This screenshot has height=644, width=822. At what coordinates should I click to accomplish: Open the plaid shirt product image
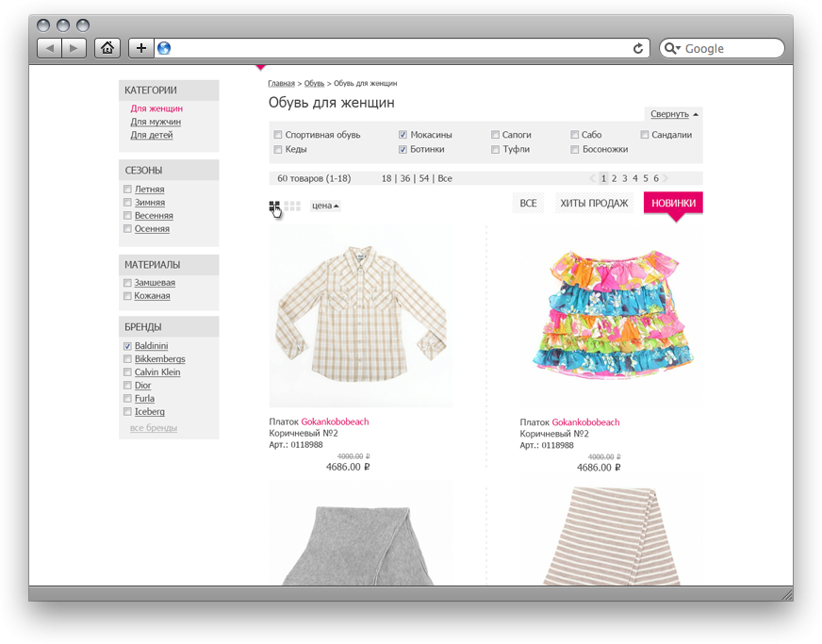361,316
